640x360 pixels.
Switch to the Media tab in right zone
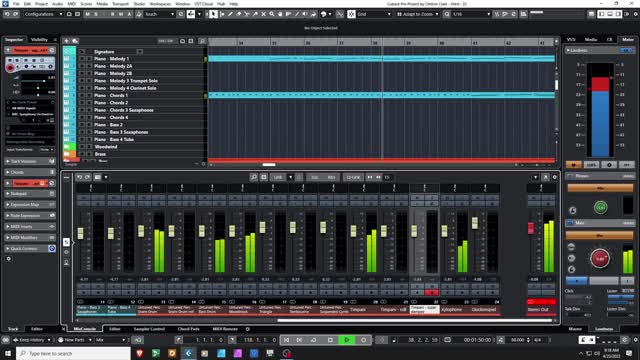[591, 40]
